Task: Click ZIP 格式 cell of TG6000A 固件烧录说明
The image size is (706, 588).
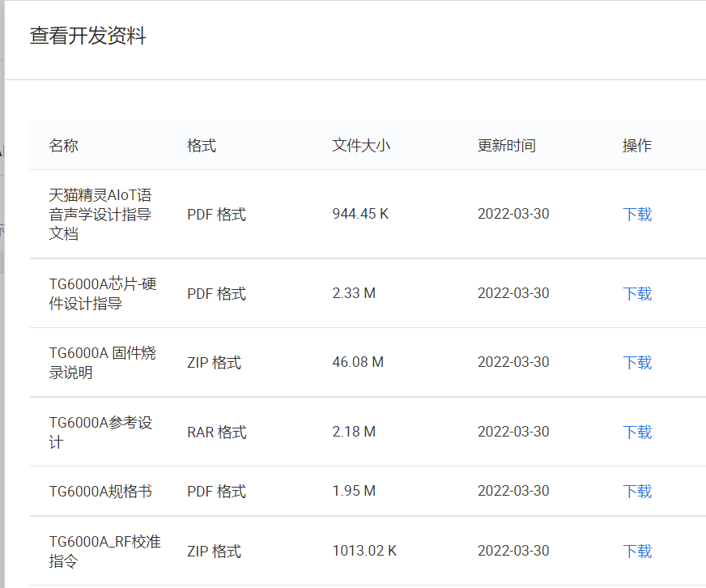Action: 215,362
